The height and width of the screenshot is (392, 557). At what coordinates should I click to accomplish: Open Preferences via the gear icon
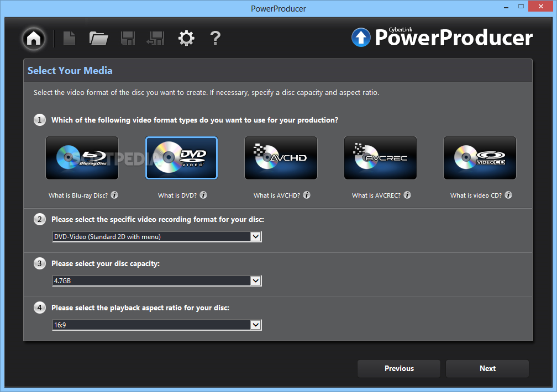click(x=186, y=38)
